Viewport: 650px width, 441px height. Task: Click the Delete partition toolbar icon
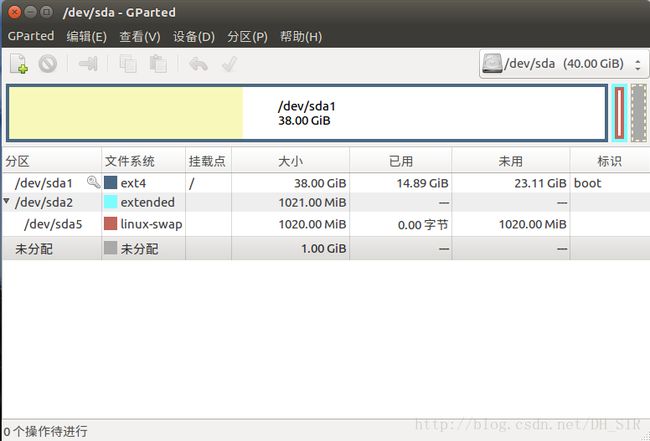pos(48,64)
